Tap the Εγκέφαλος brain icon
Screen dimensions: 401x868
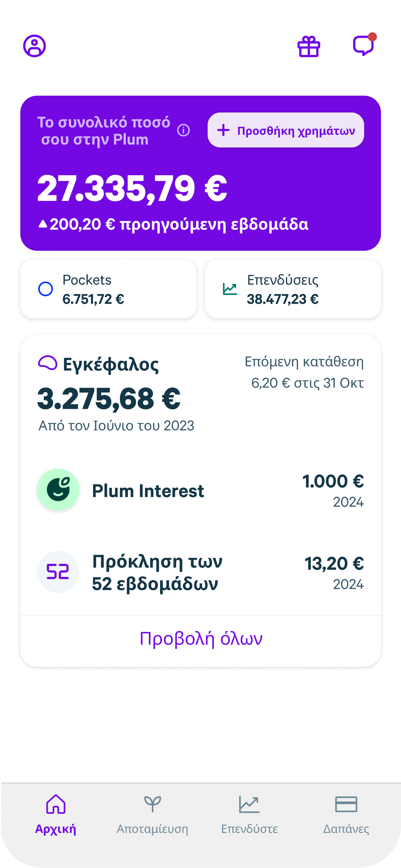point(47,363)
